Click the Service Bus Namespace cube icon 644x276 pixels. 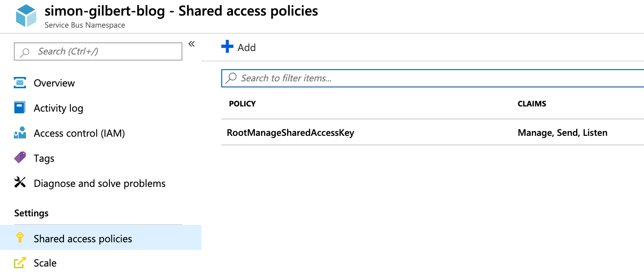(x=26, y=16)
